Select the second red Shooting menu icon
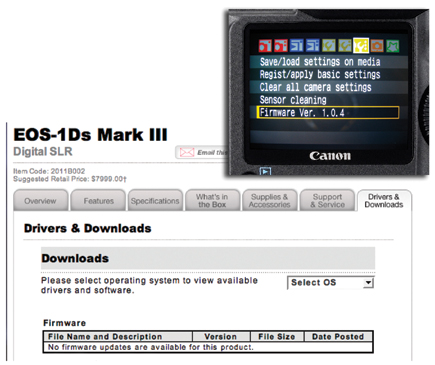Screen dimensions: 435x365 click(281, 45)
